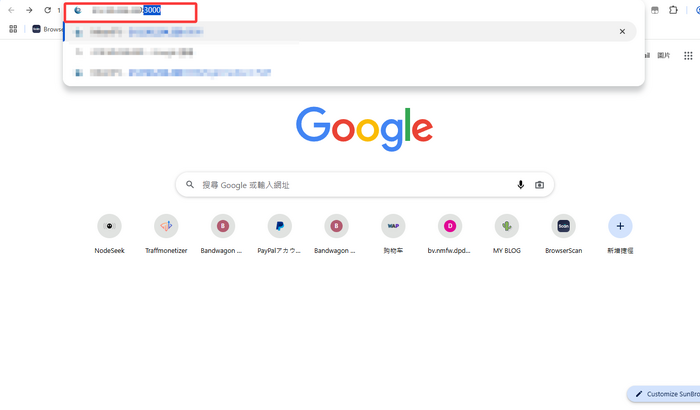This screenshot has width=700, height=410.
Task: Open the apps grid in bookmarks bar
Action: pyautogui.click(x=13, y=29)
